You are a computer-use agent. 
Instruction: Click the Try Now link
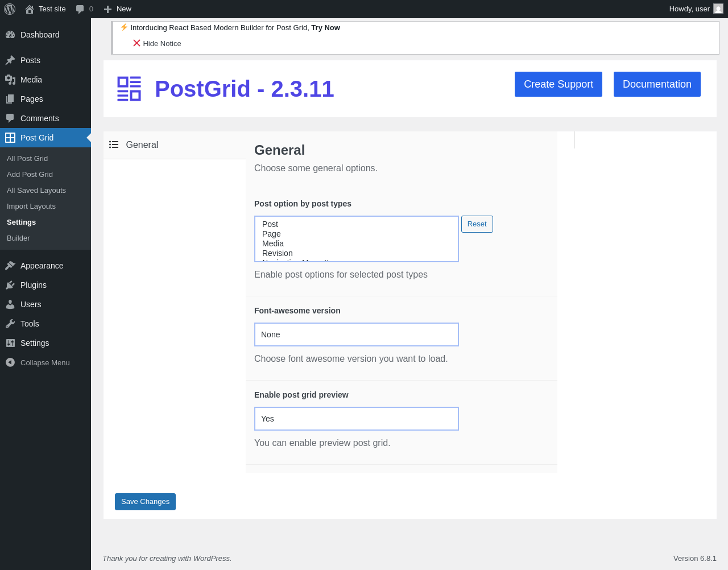(325, 27)
